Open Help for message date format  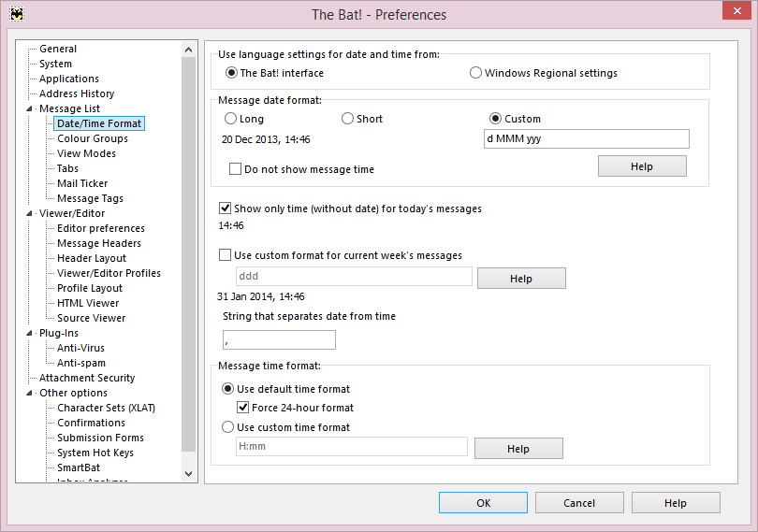642,166
